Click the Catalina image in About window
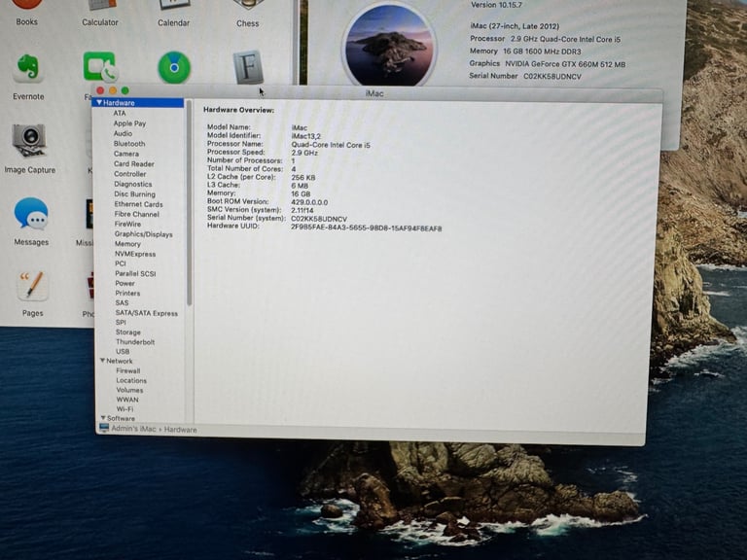The height and width of the screenshot is (560, 747). [x=389, y=47]
